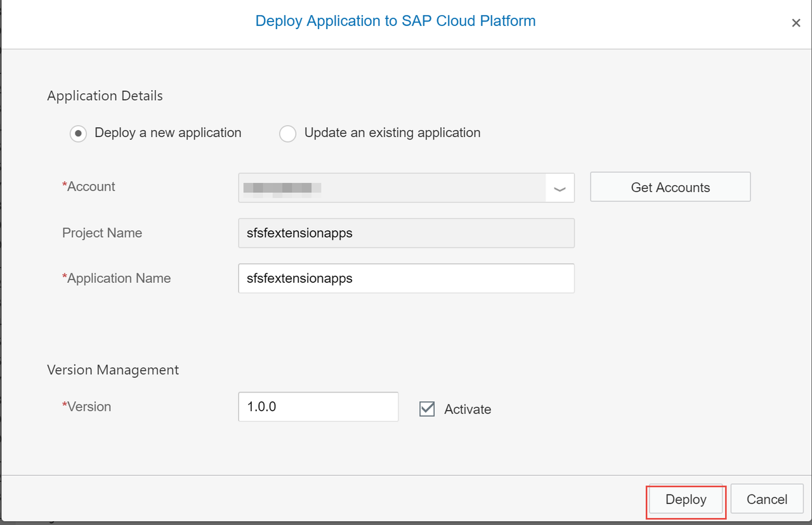
Task: Click the Account combo box field
Action: tap(407, 188)
